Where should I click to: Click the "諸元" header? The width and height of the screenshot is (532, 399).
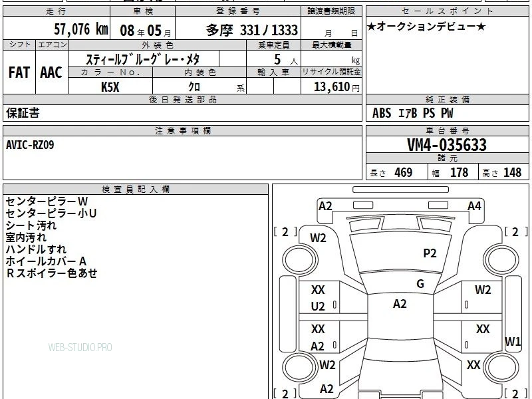tap(448, 158)
